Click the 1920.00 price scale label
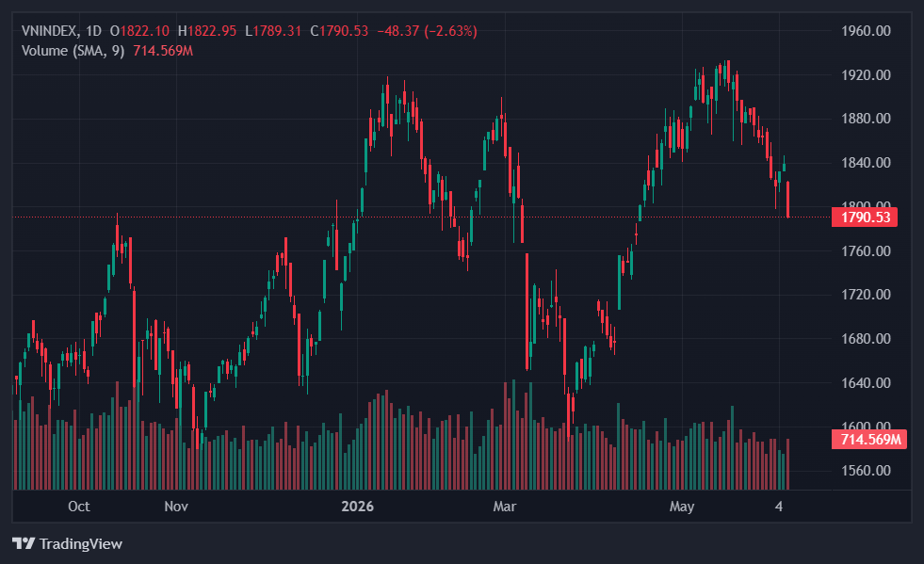The image size is (924, 564). pos(866,74)
